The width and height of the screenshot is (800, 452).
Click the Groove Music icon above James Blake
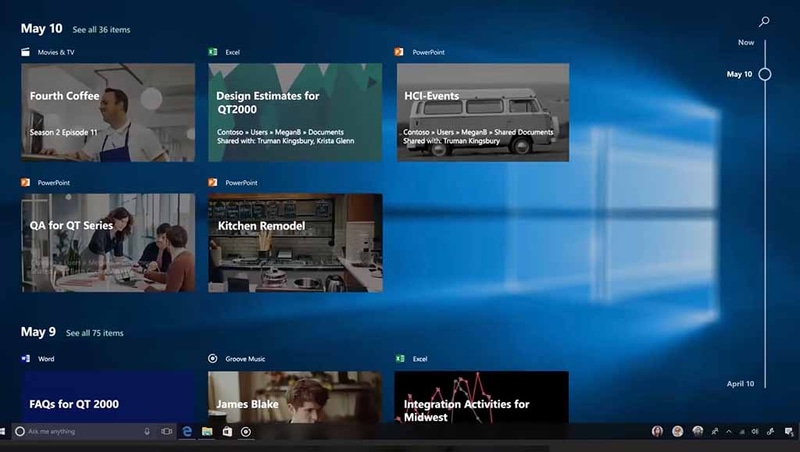click(x=213, y=359)
